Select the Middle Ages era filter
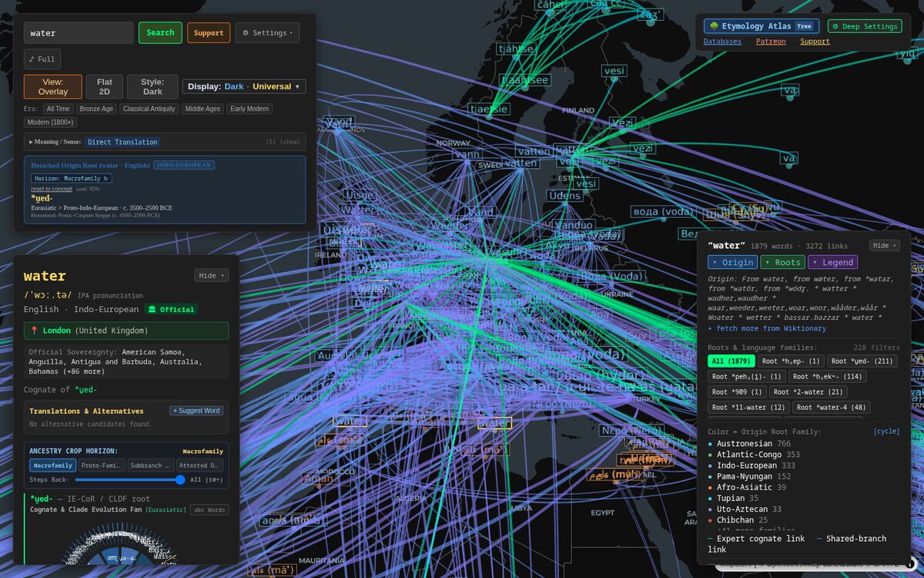924x578 pixels. 203,109
